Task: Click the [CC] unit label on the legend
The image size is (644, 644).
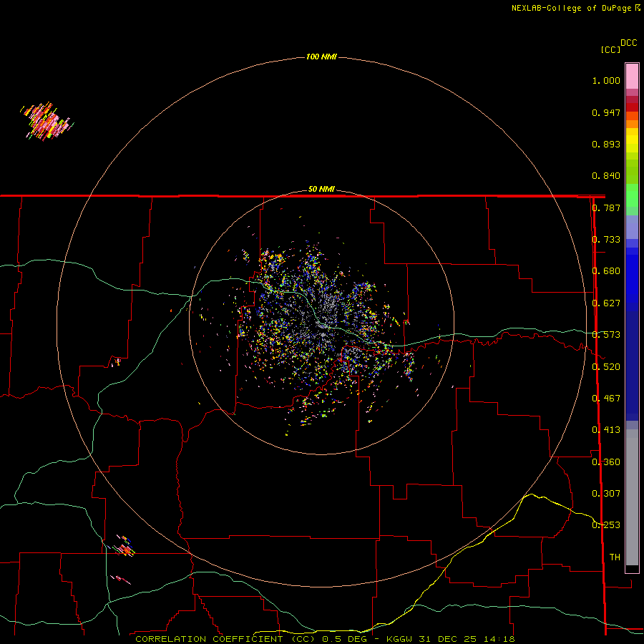Action: (x=610, y=49)
